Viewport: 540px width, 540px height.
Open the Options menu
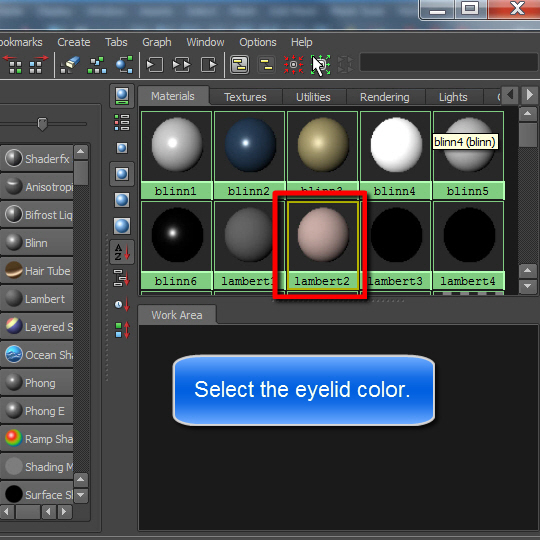click(258, 42)
